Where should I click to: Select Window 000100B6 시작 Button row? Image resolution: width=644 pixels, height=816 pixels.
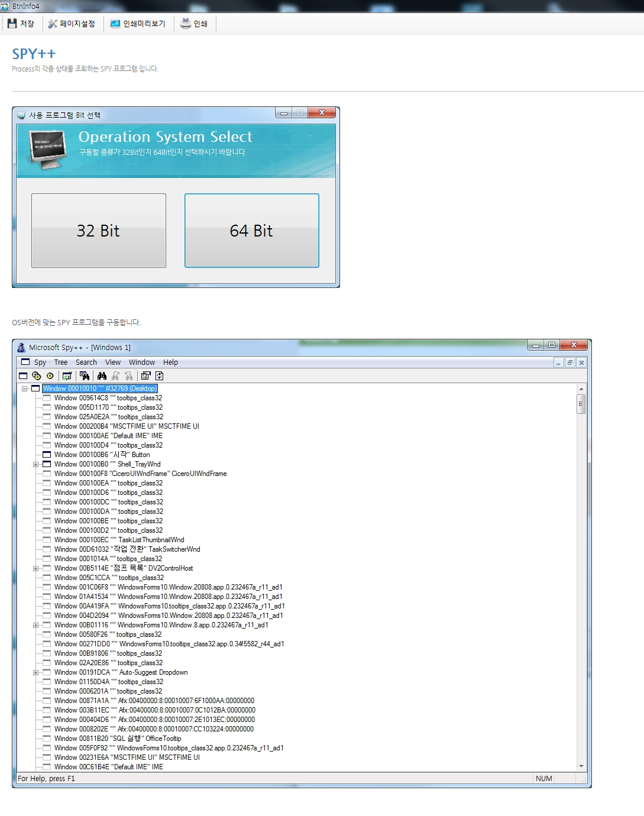102,455
